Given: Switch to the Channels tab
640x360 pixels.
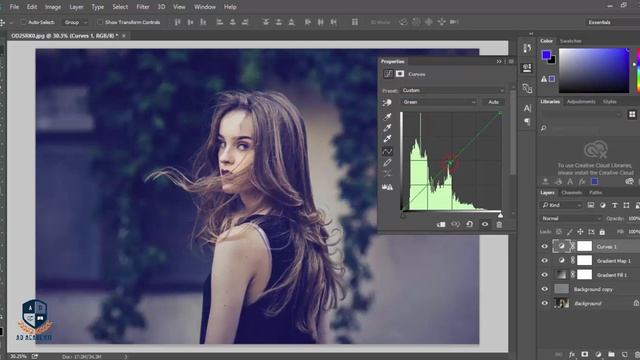Looking at the screenshot, I should tap(571, 193).
